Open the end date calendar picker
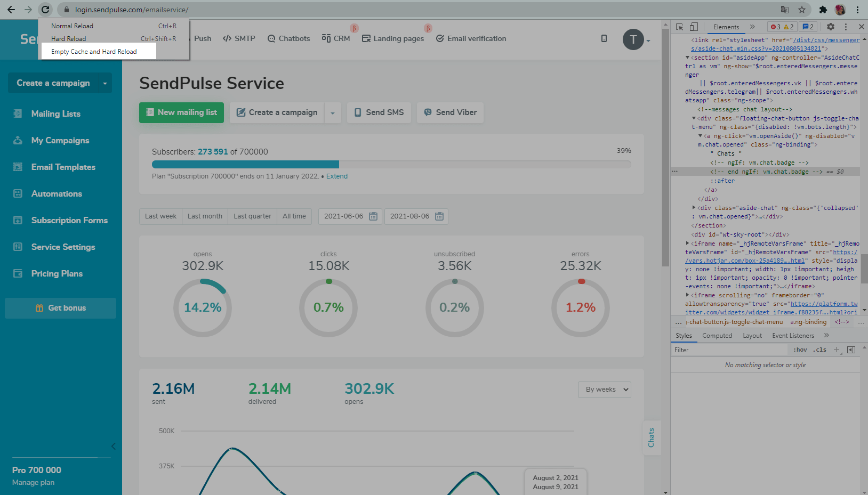This screenshot has width=868, height=495. pyautogui.click(x=439, y=216)
